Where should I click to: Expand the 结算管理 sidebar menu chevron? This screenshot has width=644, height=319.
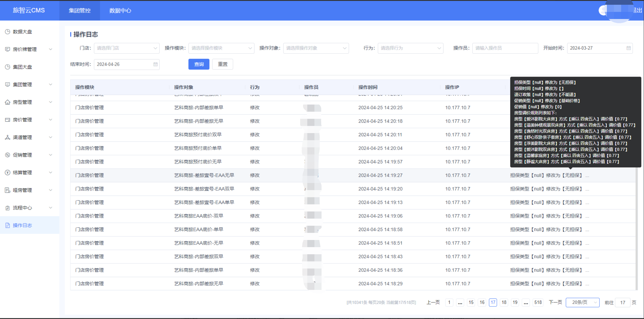[51, 173]
